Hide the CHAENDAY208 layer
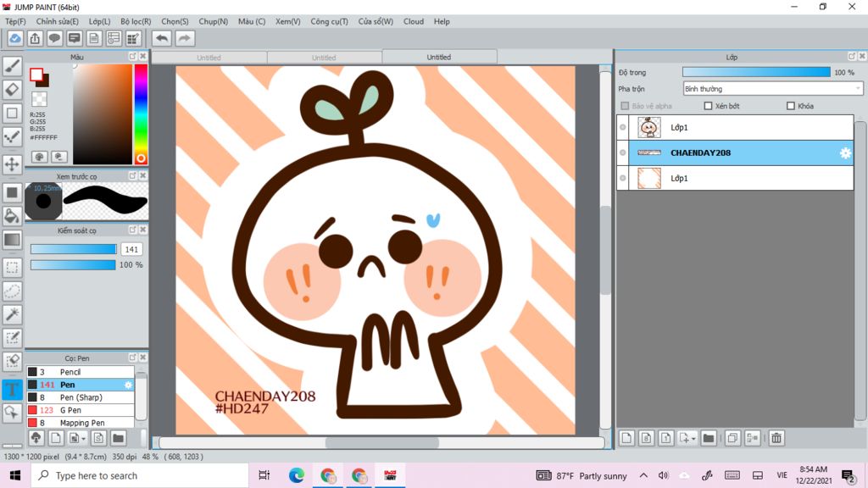The width and height of the screenshot is (868, 488). (623, 152)
